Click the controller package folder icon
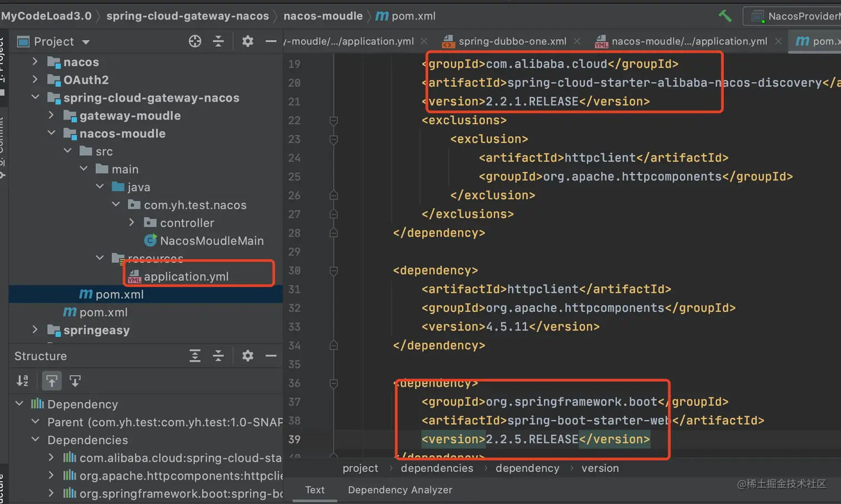This screenshot has width=841, height=504. point(150,222)
